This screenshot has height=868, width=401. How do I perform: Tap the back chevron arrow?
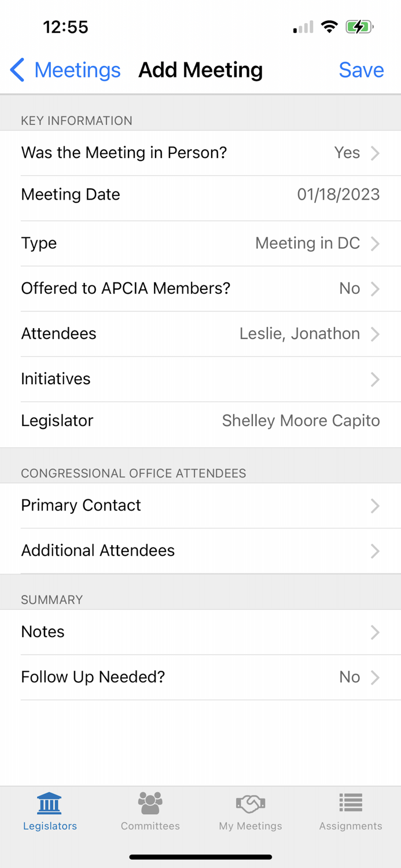17,69
